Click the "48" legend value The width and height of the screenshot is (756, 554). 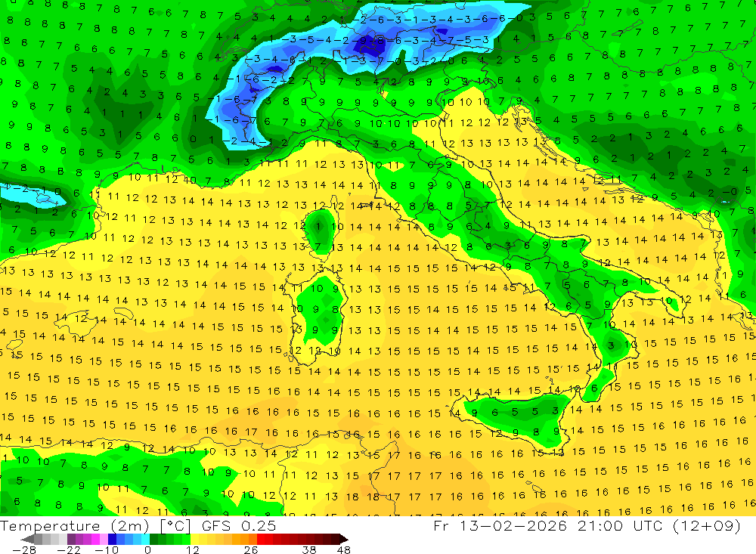(344, 549)
